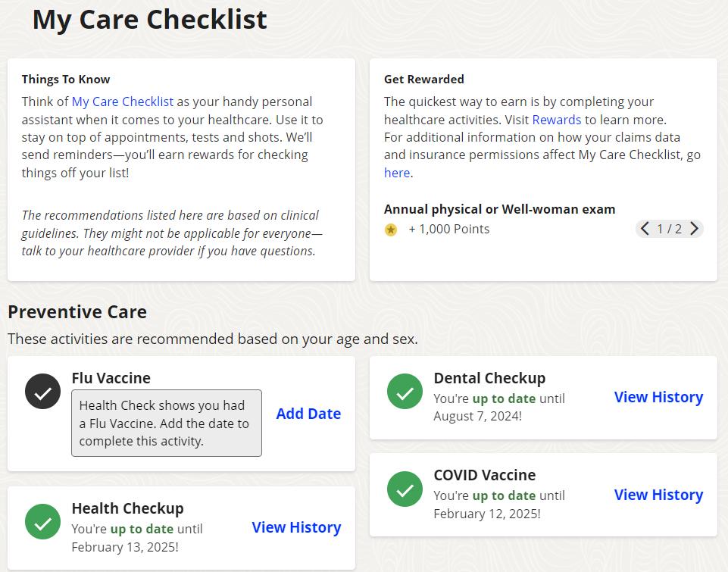The width and height of the screenshot is (728, 572).
Task: Select the checkmark marking Flu Vaccine complete
Action: (x=42, y=391)
